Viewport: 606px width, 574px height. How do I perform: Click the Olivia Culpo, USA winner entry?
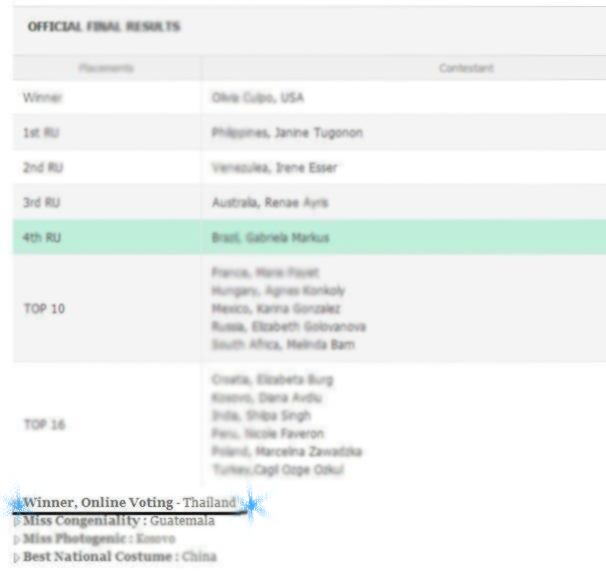point(258,98)
